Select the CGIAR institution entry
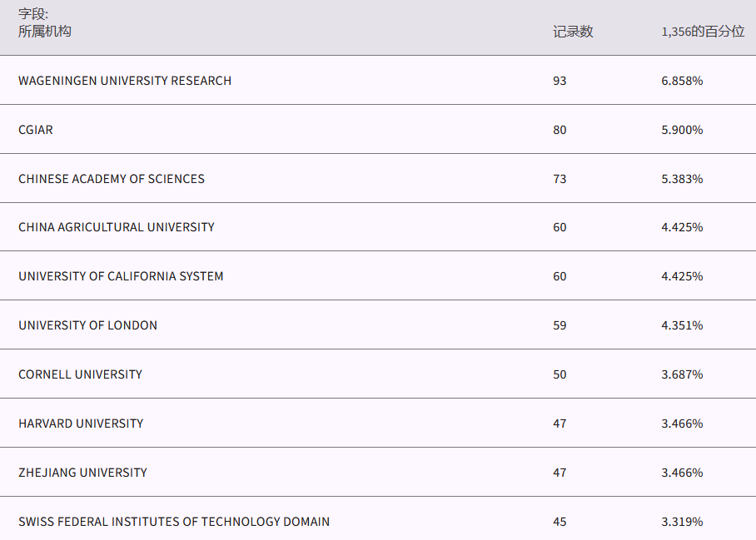Image resolution: width=756 pixels, height=540 pixels. tap(36, 130)
